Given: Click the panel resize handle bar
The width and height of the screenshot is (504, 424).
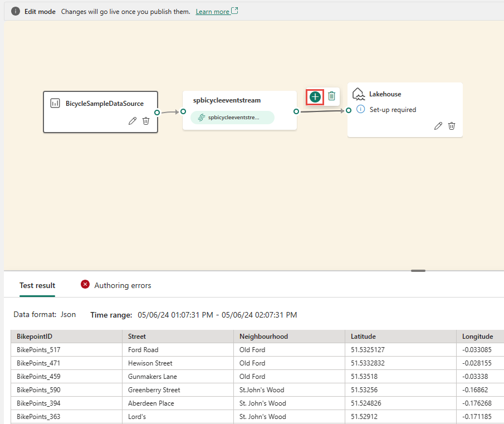Looking at the screenshot, I should point(418,271).
